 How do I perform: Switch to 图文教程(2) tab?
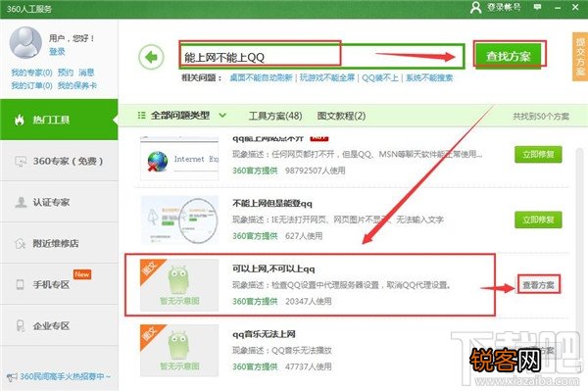point(341,116)
